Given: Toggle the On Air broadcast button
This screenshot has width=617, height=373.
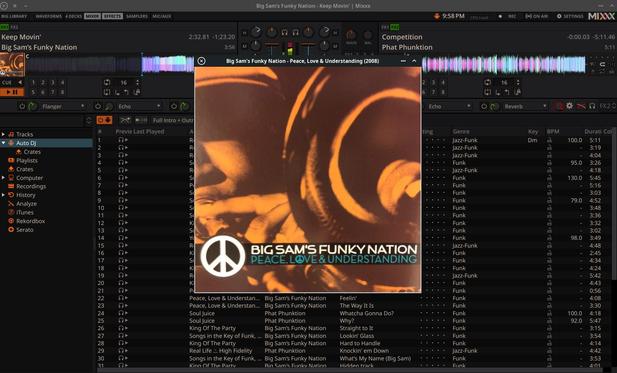Looking at the screenshot, I should [537, 16].
